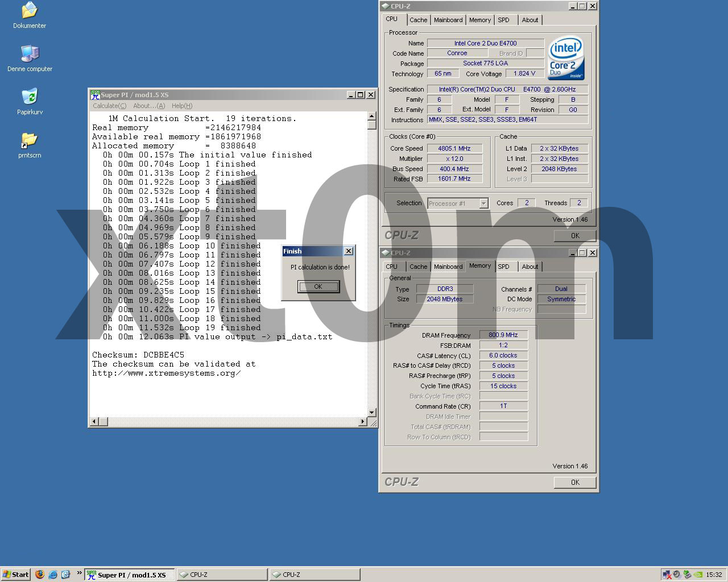This screenshot has width=728, height=582.
Task: Click the Core Speed 4805.1 MHz field
Action: 454,148
